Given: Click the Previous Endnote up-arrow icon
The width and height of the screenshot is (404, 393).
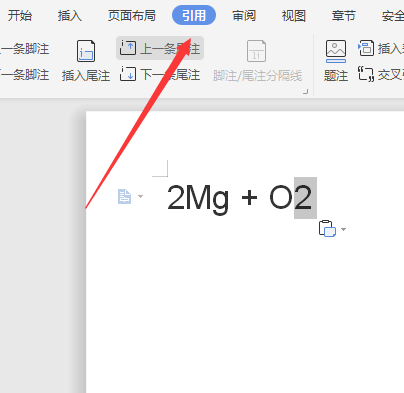Looking at the screenshot, I should click(x=128, y=48).
